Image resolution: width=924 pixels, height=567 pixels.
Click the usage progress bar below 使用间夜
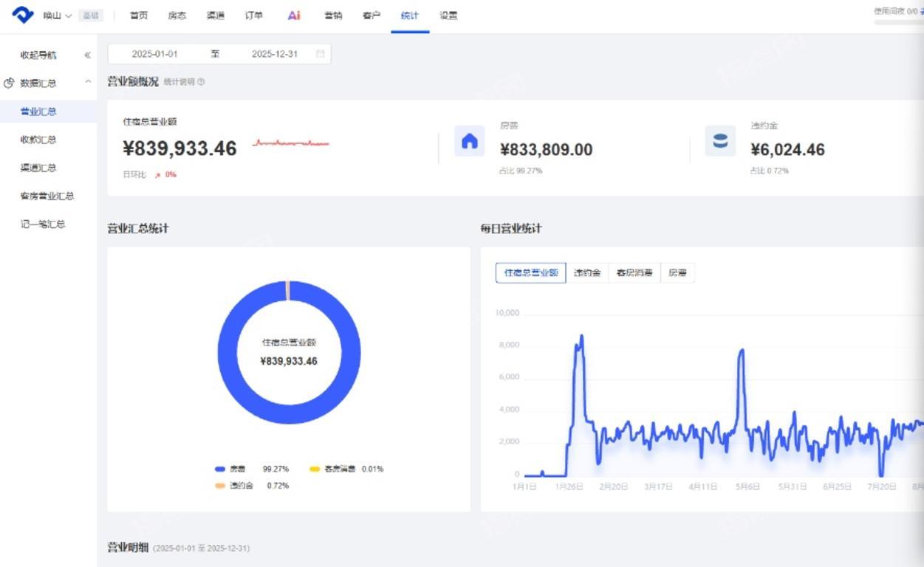899,22
